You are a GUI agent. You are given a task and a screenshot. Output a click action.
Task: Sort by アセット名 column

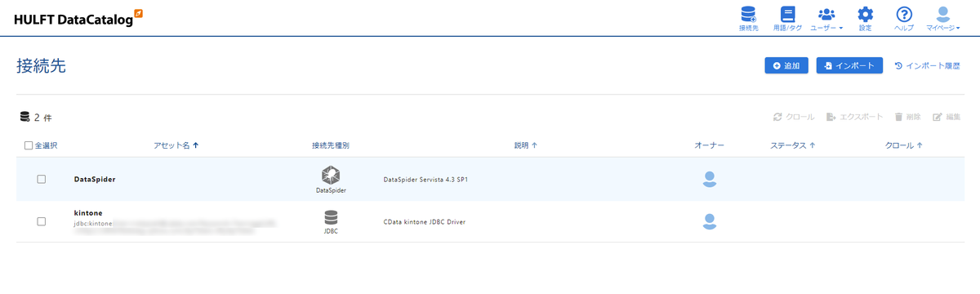point(176,145)
